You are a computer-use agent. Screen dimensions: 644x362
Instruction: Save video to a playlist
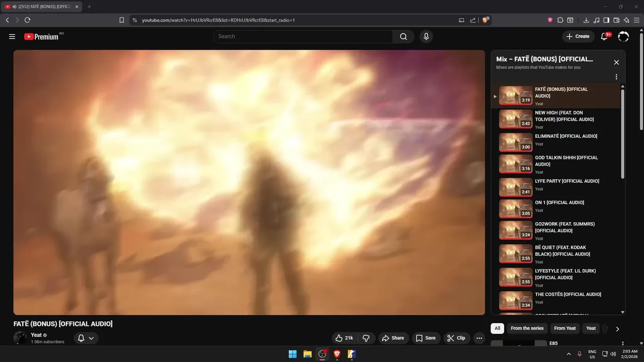click(426, 338)
